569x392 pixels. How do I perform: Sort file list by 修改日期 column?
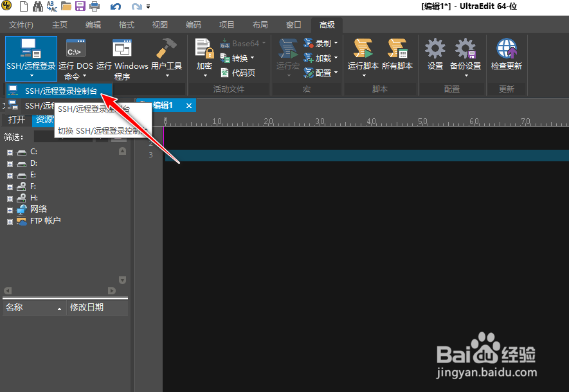pos(97,308)
